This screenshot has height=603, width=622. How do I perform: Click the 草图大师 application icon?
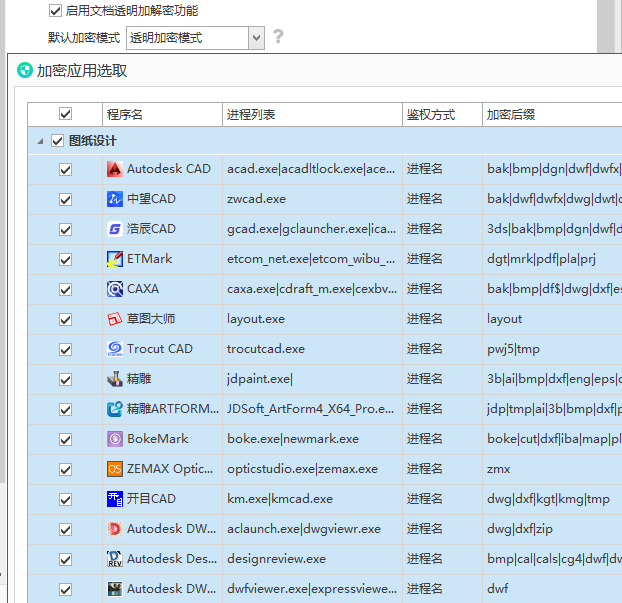point(115,319)
